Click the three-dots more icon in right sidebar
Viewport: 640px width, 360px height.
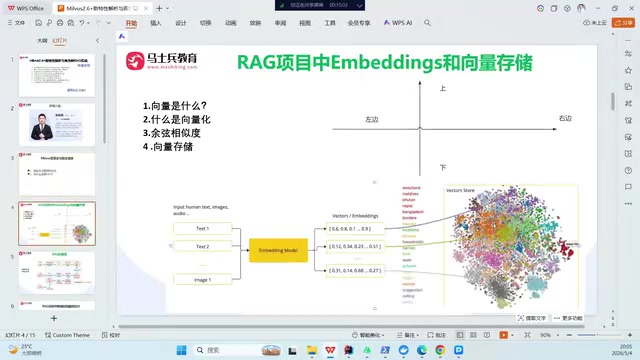(628, 204)
